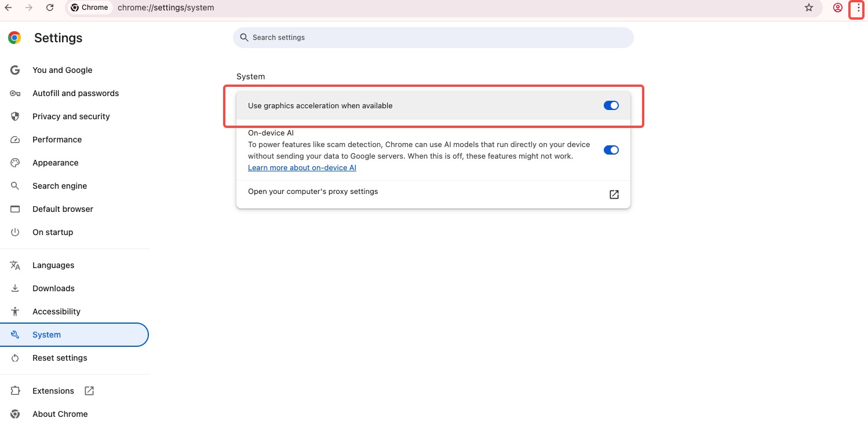Turn off the On-device AI toggle

pos(611,150)
